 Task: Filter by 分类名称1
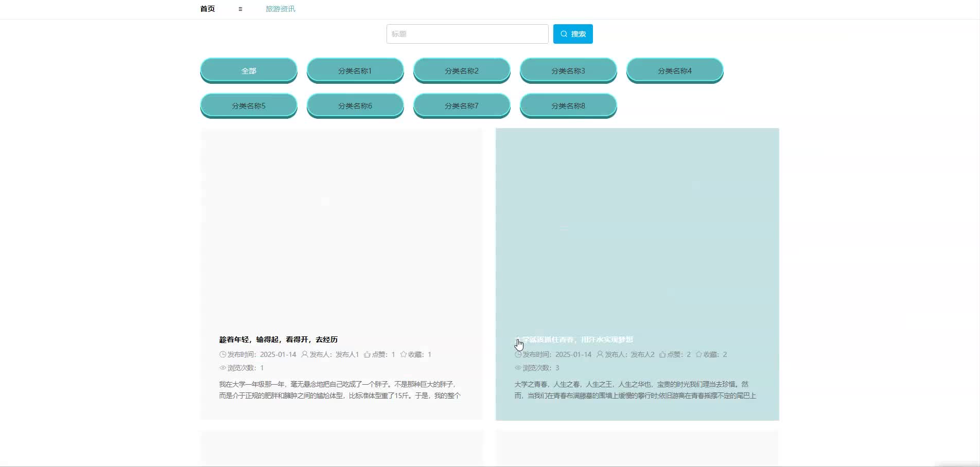[355, 70]
